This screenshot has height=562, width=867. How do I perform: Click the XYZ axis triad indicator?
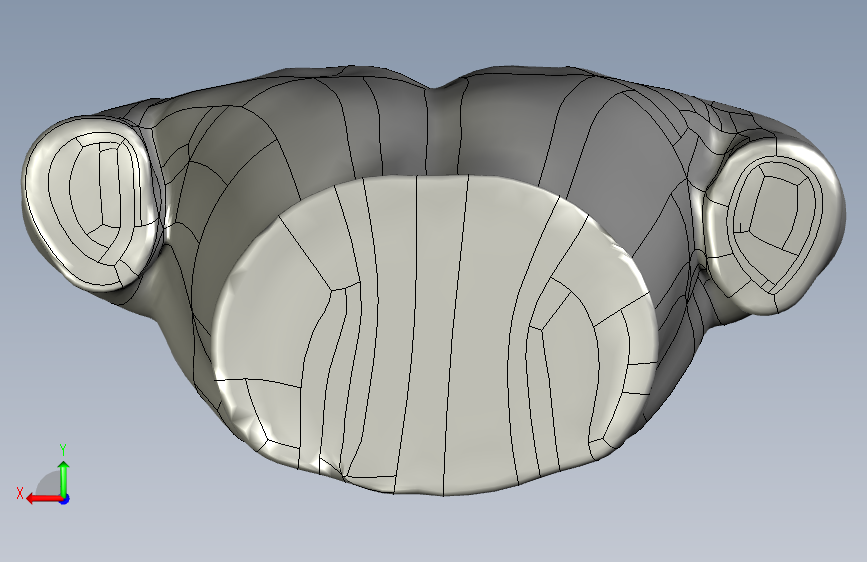44,475
